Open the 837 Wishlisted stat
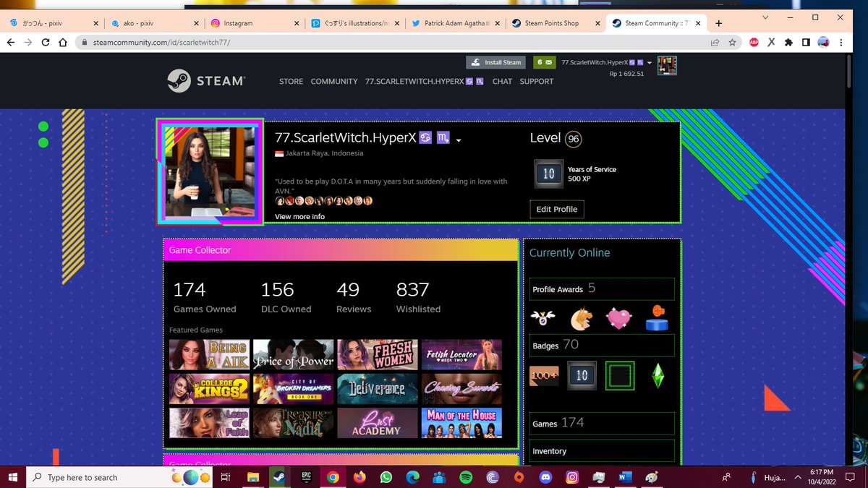The width and height of the screenshot is (868, 488). coord(418,297)
